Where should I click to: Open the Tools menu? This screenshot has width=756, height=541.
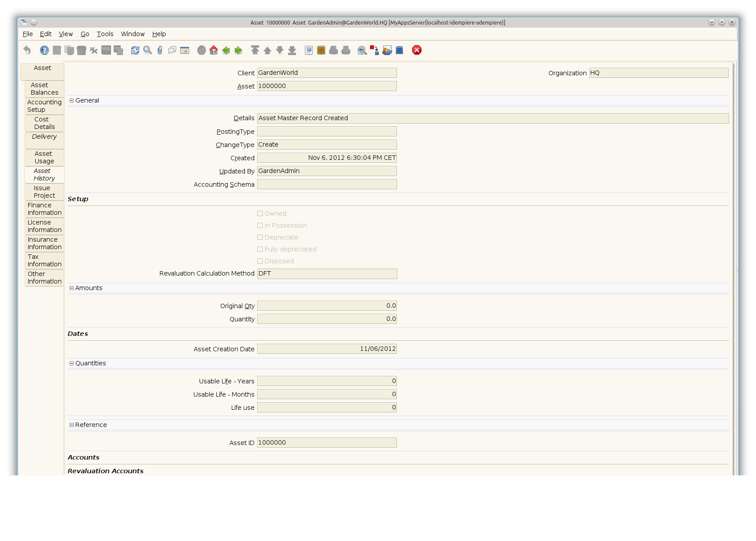105,34
